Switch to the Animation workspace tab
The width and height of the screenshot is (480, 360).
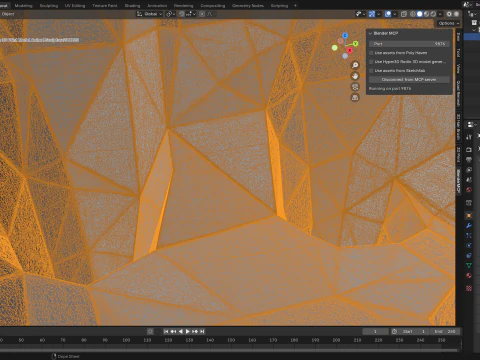point(157,6)
